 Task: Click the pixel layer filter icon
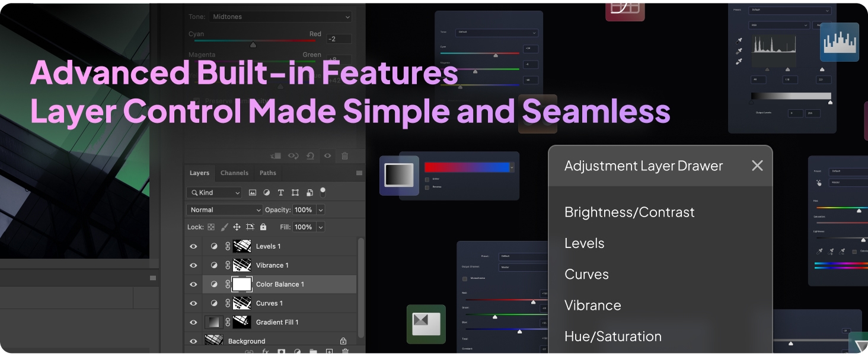pyautogui.click(x=253, y=193)
